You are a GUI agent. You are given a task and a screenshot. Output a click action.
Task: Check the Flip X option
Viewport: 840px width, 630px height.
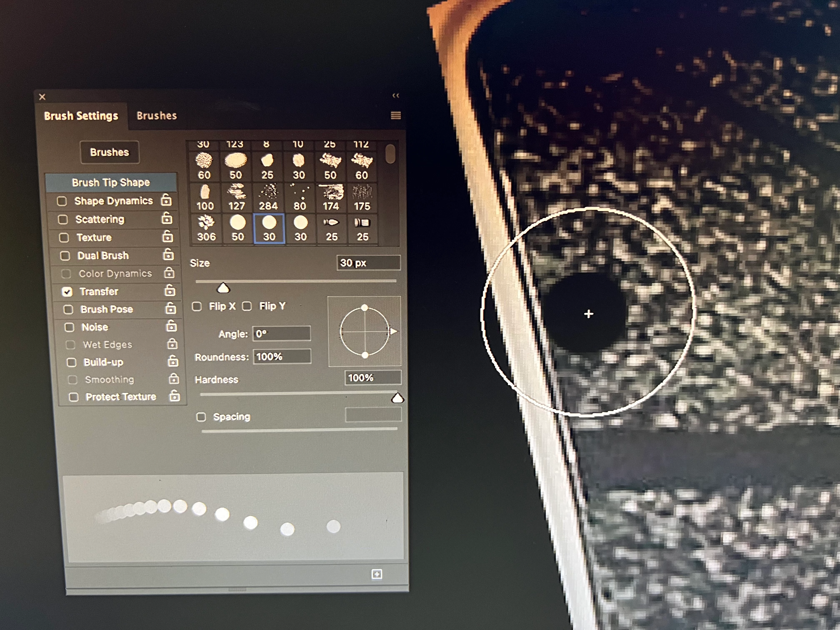tap(197, 306)
